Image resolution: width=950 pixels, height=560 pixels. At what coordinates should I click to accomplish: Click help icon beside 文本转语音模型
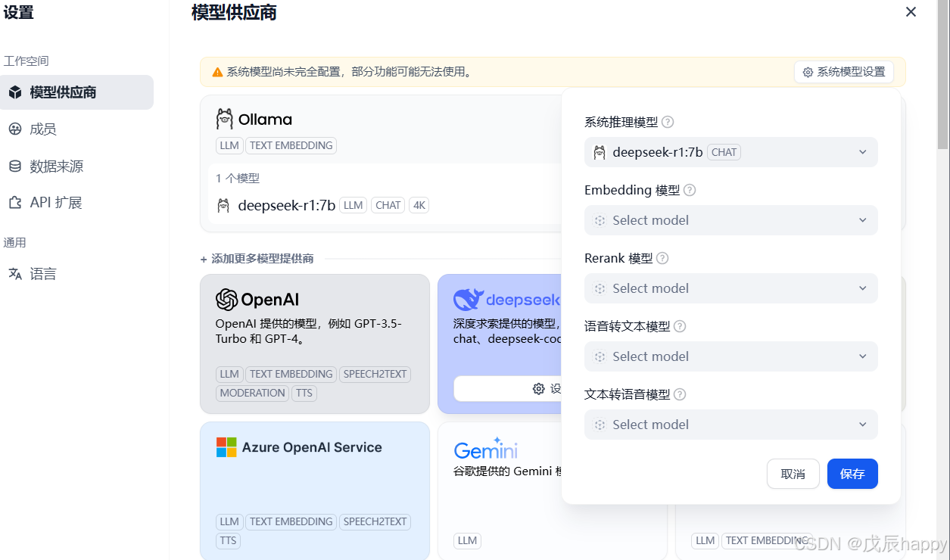pos(680,394)
